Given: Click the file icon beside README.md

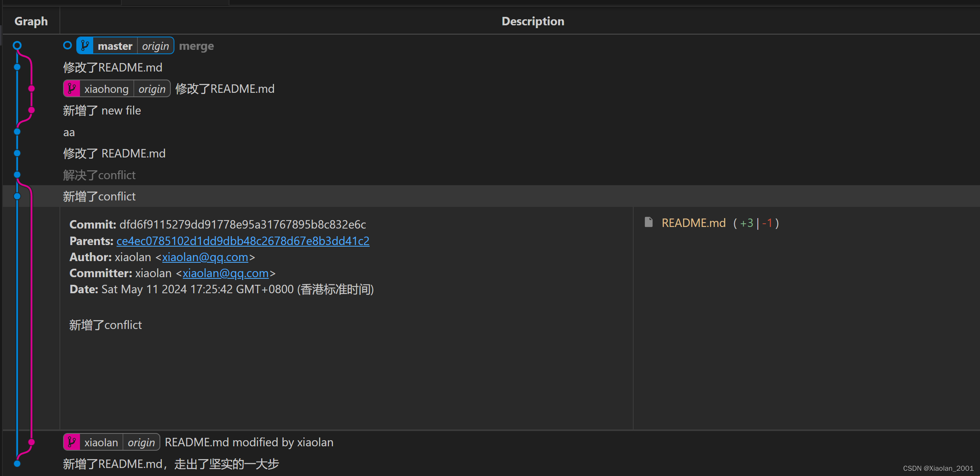Looking at the screenshot, I should pyautogui.click(x=649, y=222).
